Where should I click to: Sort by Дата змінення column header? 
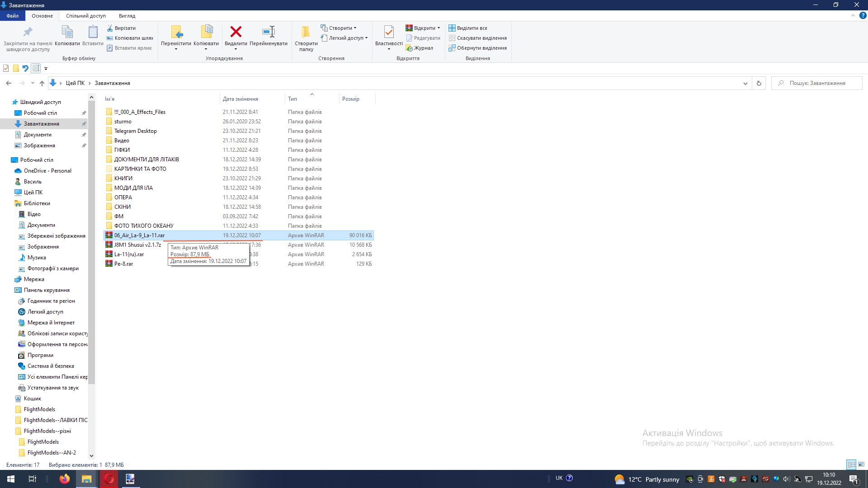pos(241,99)
